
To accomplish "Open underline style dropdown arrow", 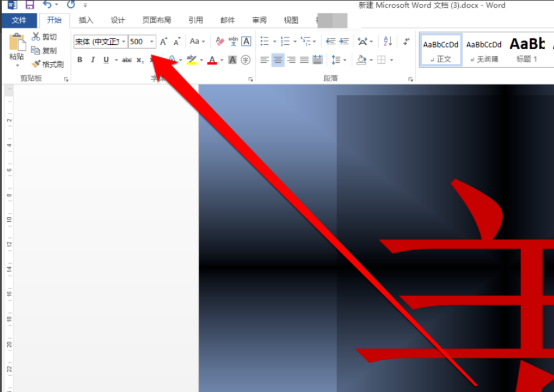I will click(117, 60).
